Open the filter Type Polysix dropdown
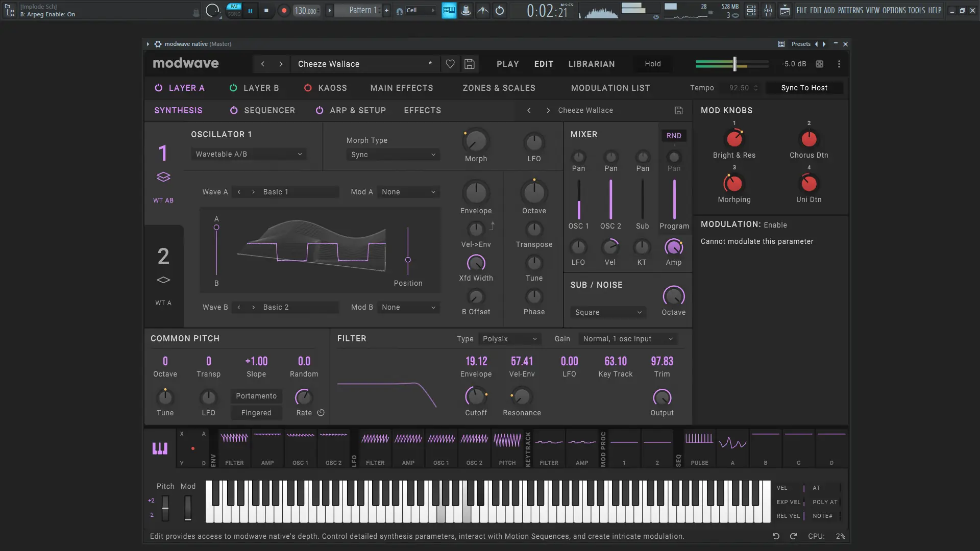The image size is (980, 551). (x=509, y=339)
